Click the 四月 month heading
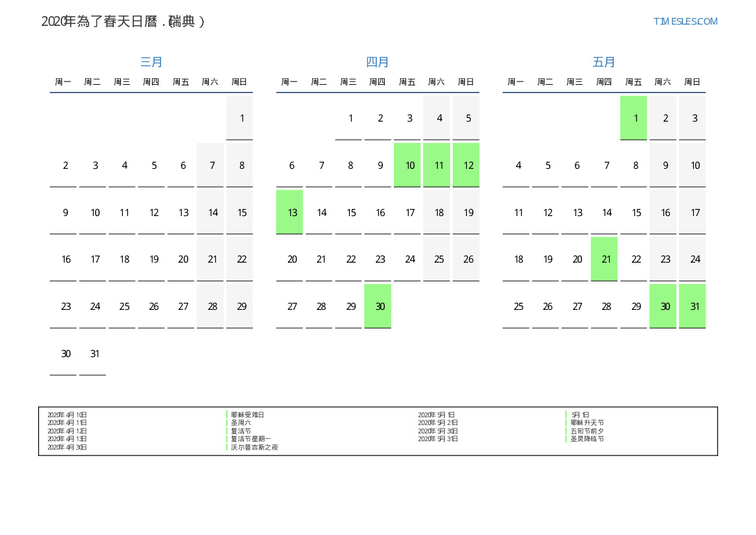 click(x=378, y=62)
